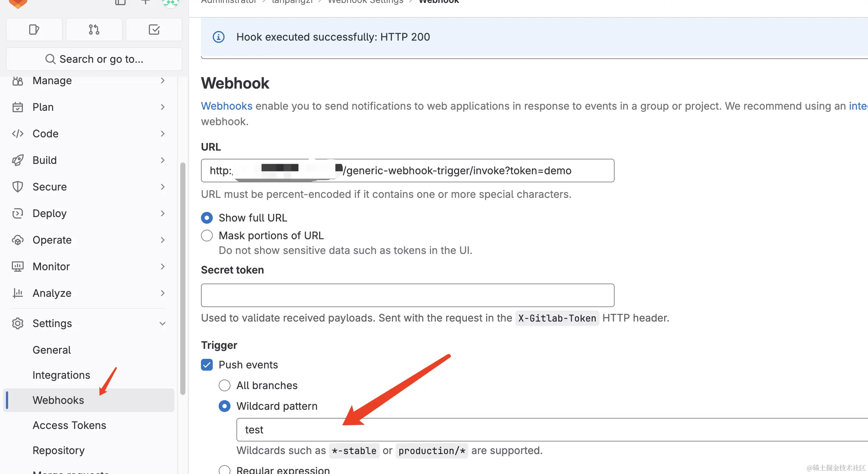This screenshot has height=474, width=868.
Task: Open the Merge requests icon shortcut
Action: click(94, 30)
